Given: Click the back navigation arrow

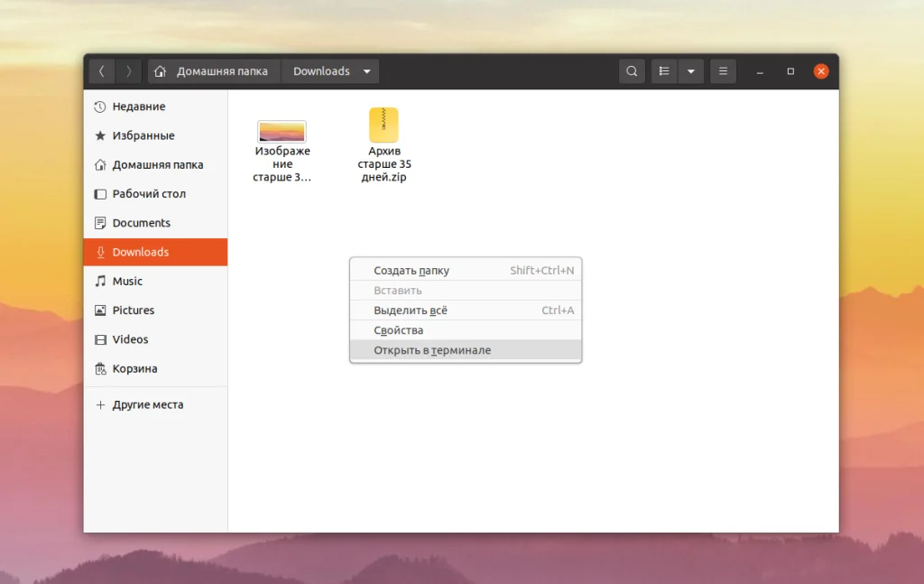Looking at the screenshot, I should click(x=102, y=70).
